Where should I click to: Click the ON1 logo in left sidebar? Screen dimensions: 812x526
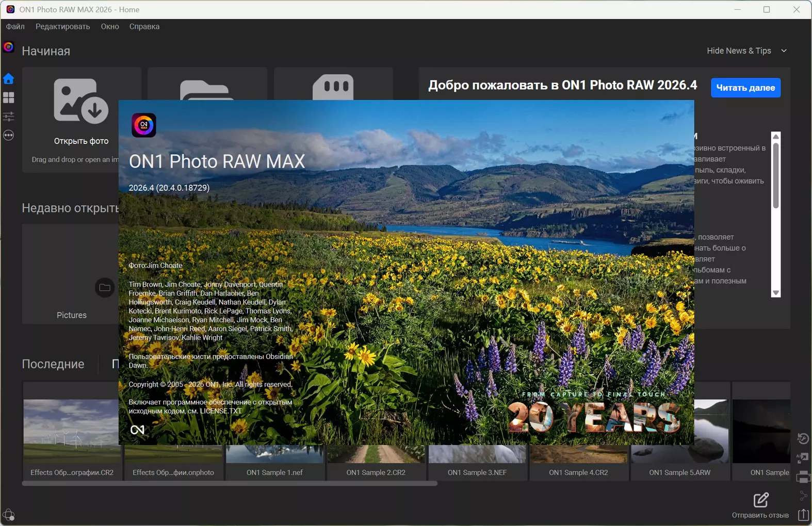coord(8,47)
